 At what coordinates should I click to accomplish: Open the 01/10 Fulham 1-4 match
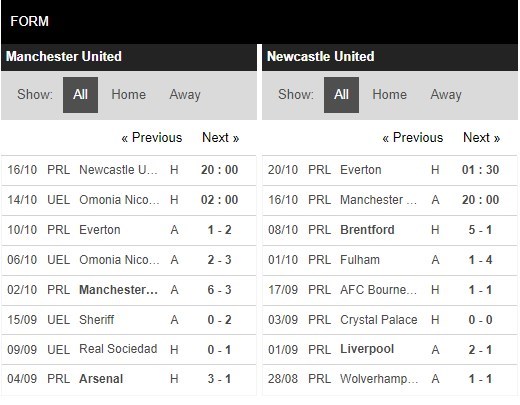tap(390, 260)
